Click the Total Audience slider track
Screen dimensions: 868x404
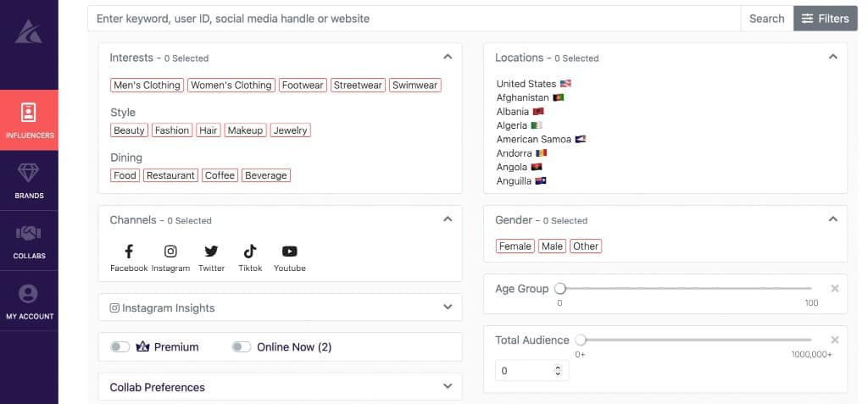(x=695, y=340)
